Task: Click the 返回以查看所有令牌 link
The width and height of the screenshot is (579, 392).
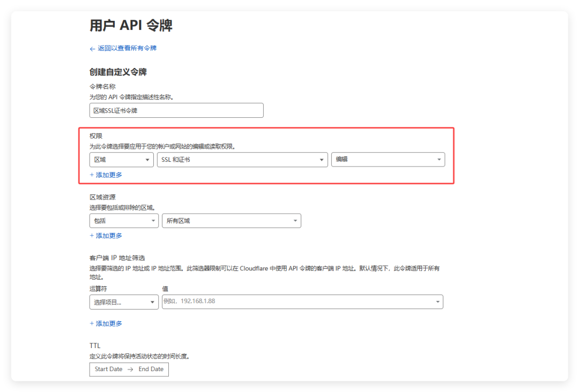Action: click(x=127, y=49)
